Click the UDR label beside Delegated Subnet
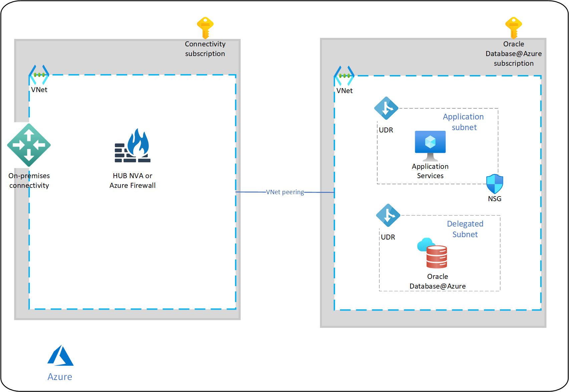 [x=388, y=237]
